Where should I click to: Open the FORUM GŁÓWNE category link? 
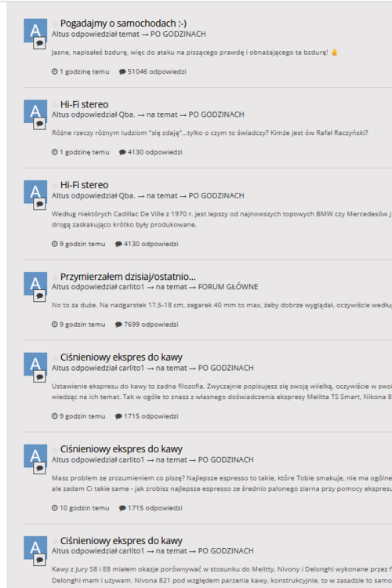[228, 287]
